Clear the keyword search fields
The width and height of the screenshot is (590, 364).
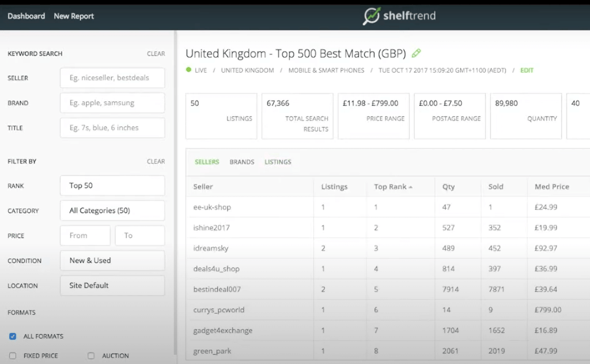coord(156,54)
